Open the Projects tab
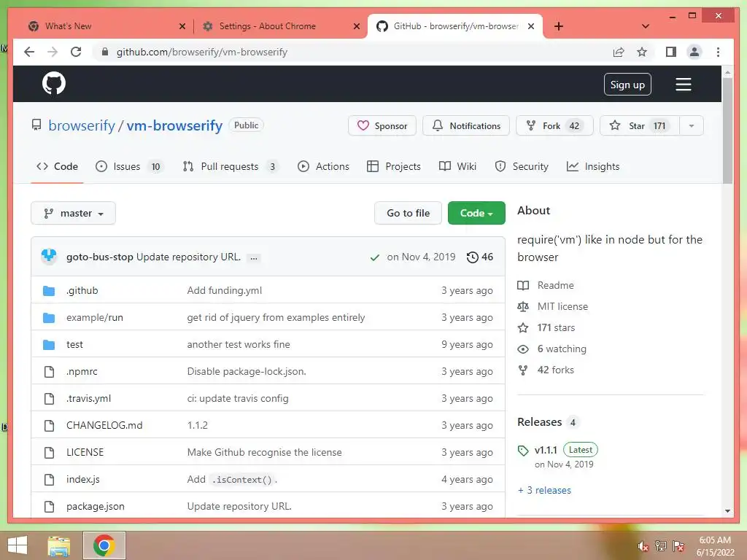747x560 pixels. pos(394,167)
